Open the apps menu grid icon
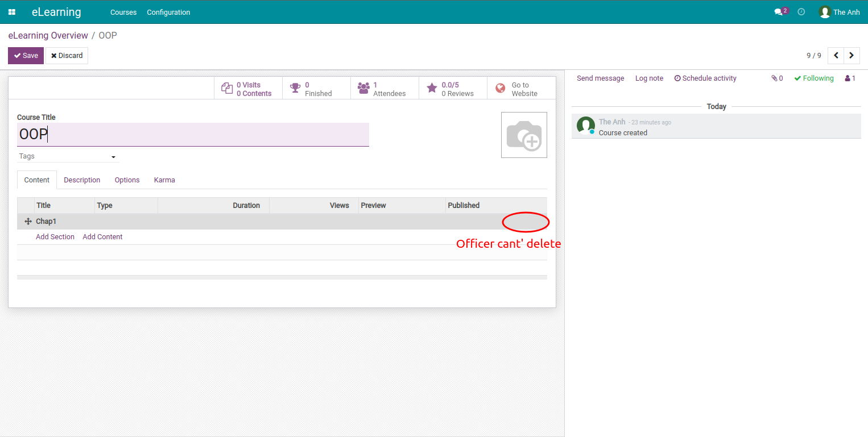This screenshot has height=437, width=868. coord(12,12)
